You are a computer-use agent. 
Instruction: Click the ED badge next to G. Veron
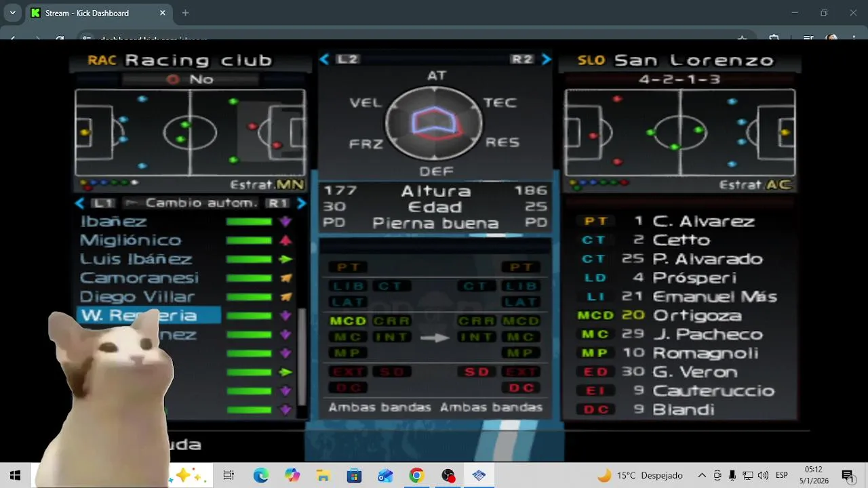(595, 372)
